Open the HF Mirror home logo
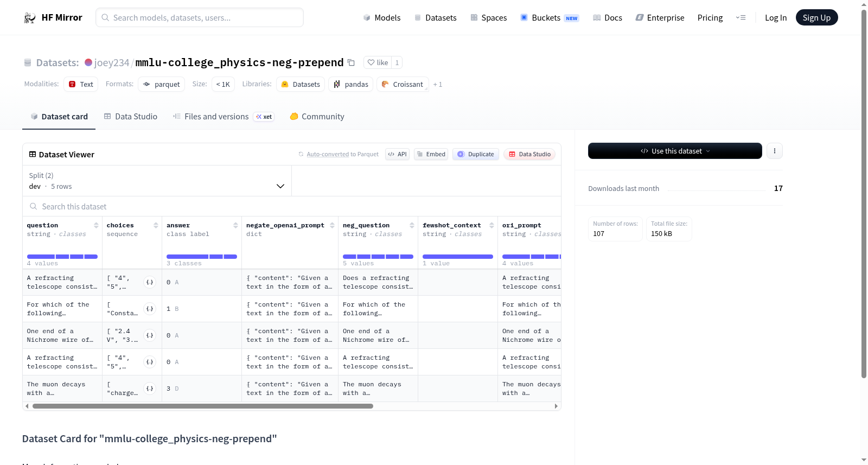 [53, 17]
